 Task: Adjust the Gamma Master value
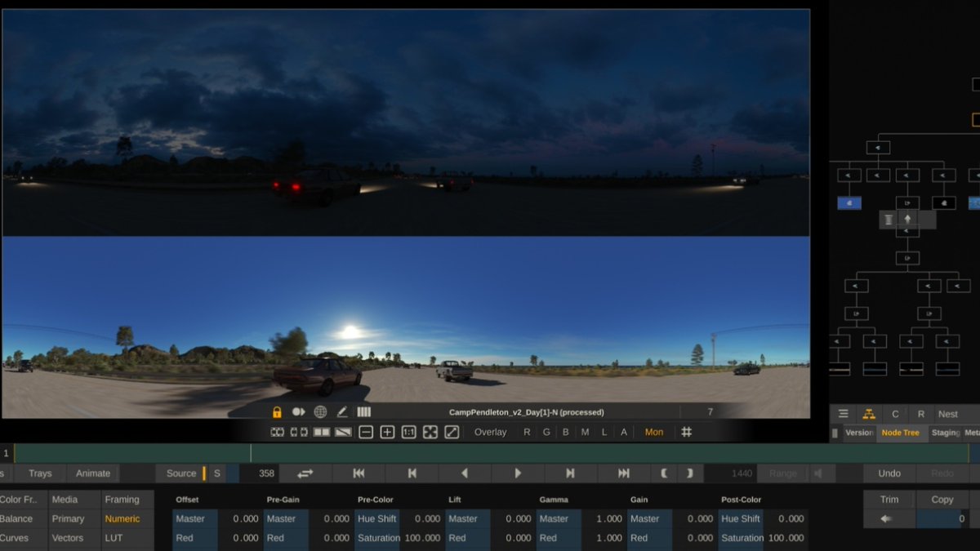pos(604,519)
